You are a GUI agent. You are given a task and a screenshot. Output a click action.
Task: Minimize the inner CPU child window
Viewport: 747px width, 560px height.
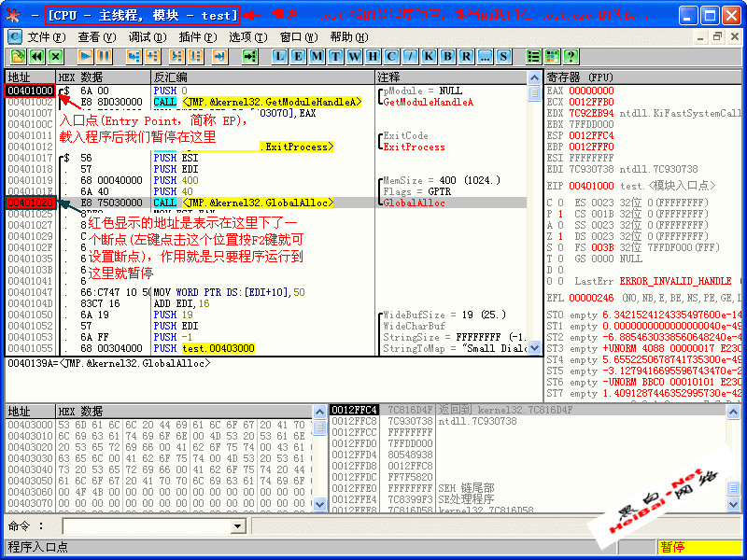(x=701, y=36)
